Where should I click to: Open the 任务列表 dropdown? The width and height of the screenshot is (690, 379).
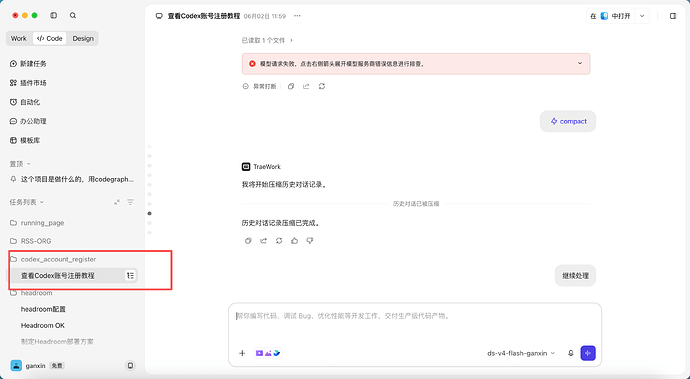(x=27, y=202)
